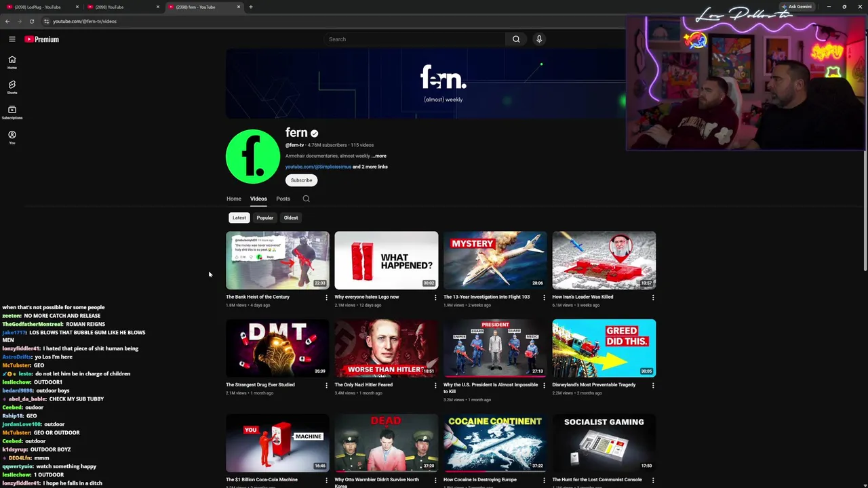Click the YouTube search input field
The height and width of the screenshot is (488, 868).
point(414,39)
